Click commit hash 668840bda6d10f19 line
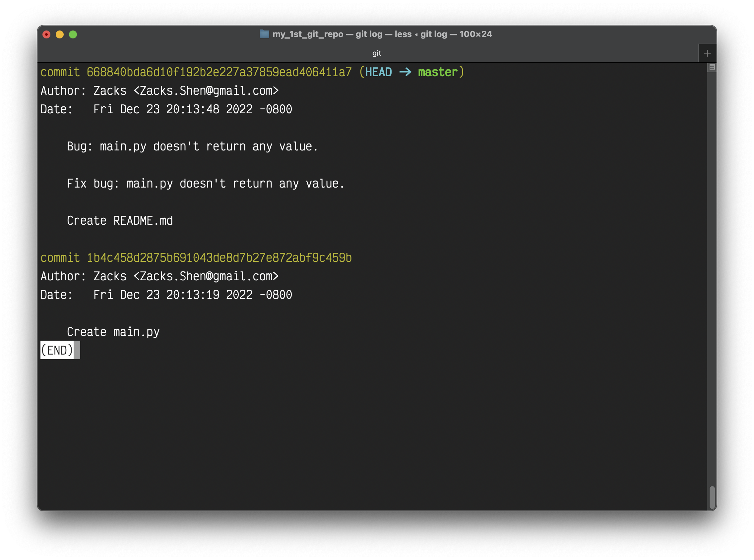The image size is (754, 560). (x=219, y=72)
